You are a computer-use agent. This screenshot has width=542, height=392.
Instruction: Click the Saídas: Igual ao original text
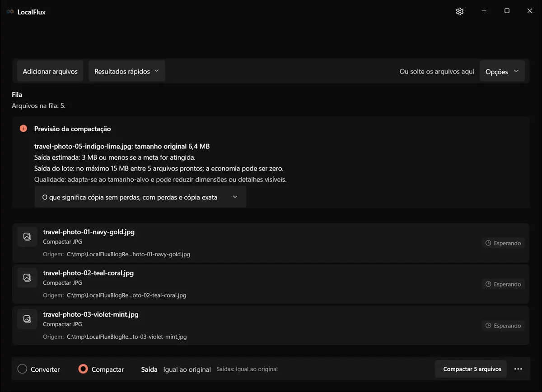tap(247, 369)
